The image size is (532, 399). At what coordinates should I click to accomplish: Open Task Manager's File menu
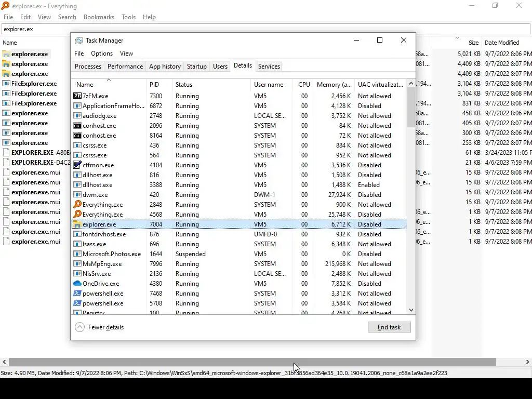point(79,54)
